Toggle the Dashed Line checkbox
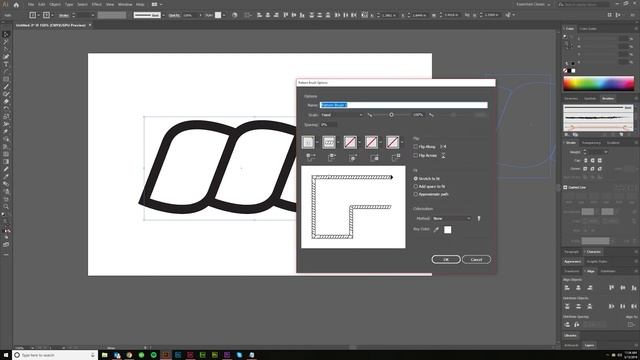640x360 pixels. (565, 187)
